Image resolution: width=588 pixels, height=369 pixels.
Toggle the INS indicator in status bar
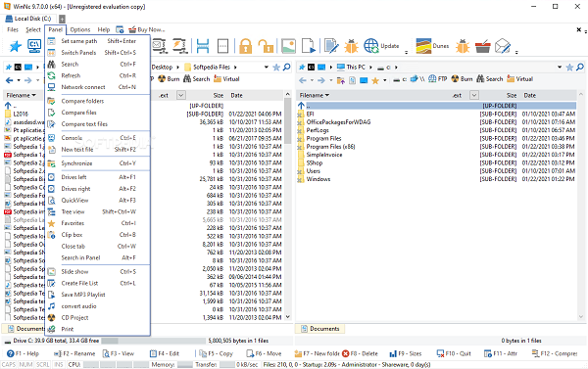click(x=59, y=364)
